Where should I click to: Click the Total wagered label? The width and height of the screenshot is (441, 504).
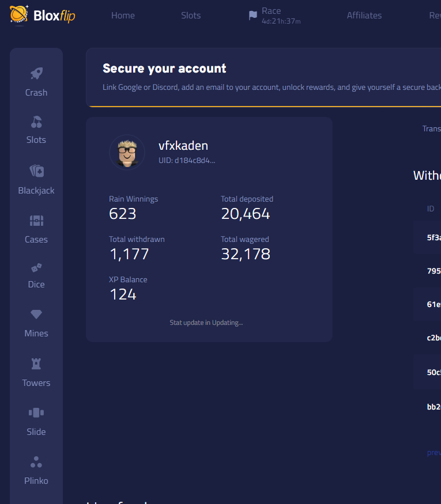(x=245, y=239)
